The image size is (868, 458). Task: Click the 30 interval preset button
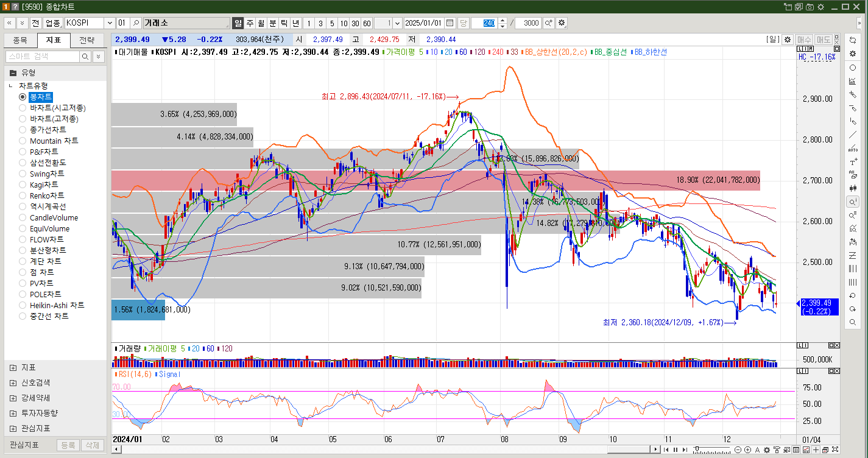click(355, 23)
